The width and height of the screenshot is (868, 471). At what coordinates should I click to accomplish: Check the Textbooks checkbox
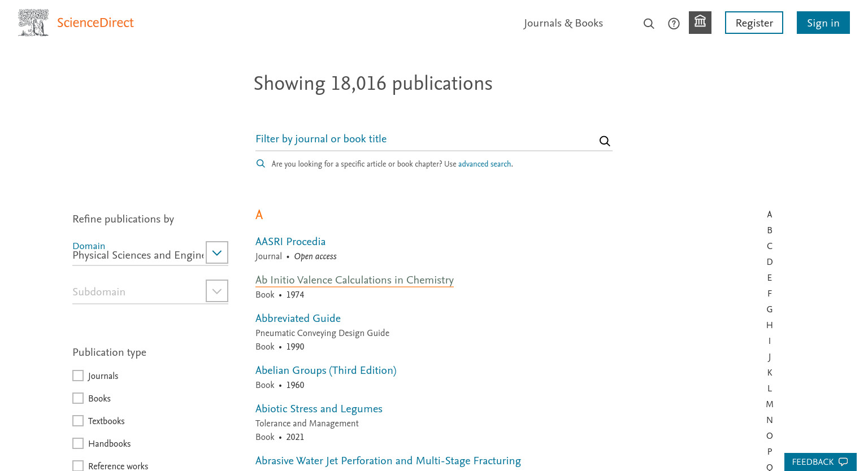[x=78, y=421]
